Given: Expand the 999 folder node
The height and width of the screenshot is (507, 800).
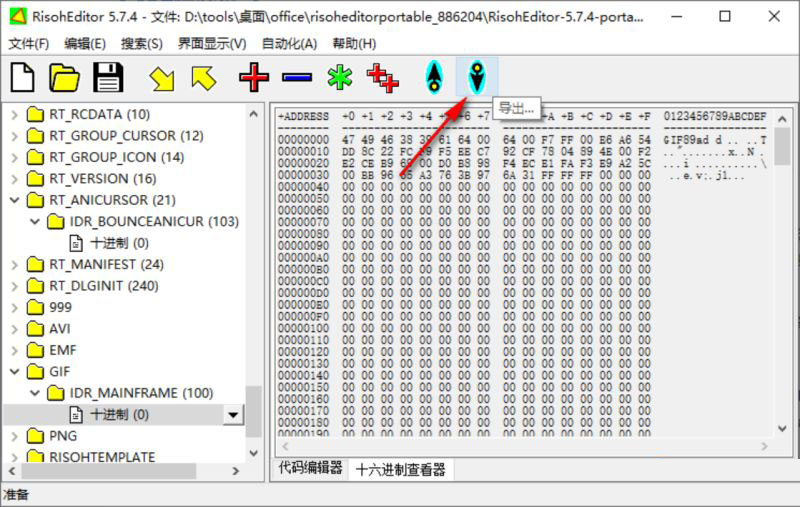Looking at the screenshot, I should (x=15, y=308).
